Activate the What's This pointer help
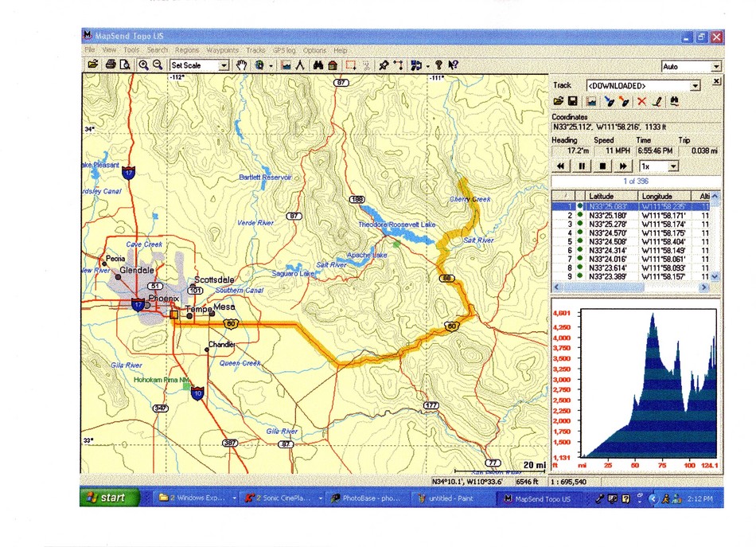 (x=453, y=65)
